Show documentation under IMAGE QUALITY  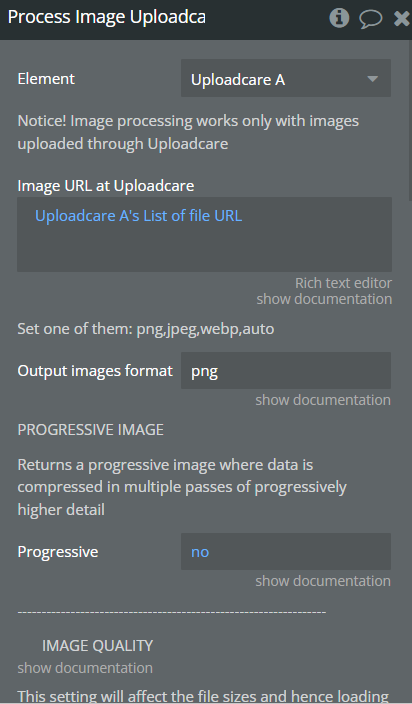(85, 668)
